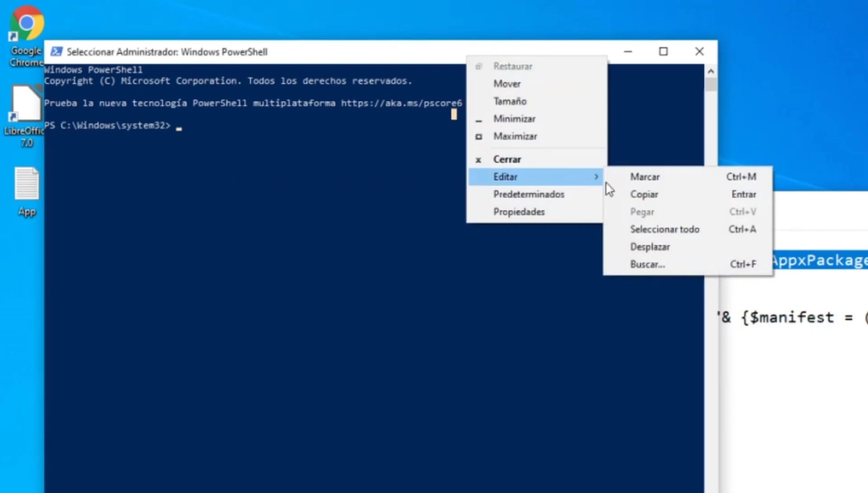Click the PowerShell window title text
The height and width of the screenshot is (493, 868).
pyautogui.click(x=167, y=52)
